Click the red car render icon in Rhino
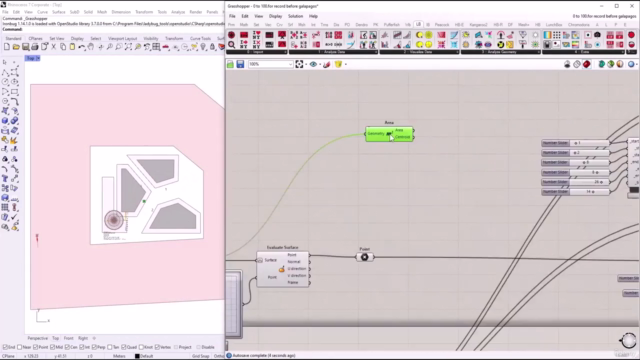 tap(166, 47)
